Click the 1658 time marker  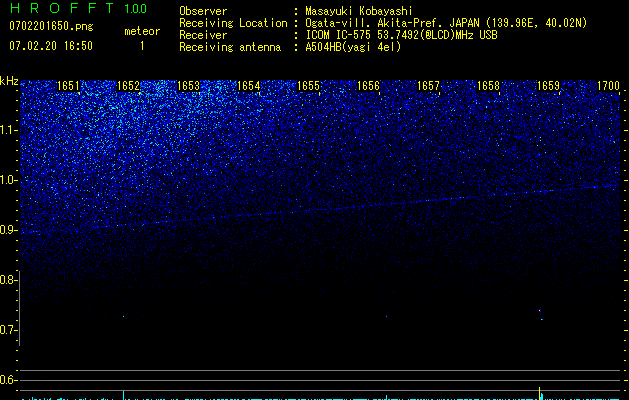(489, 86)
